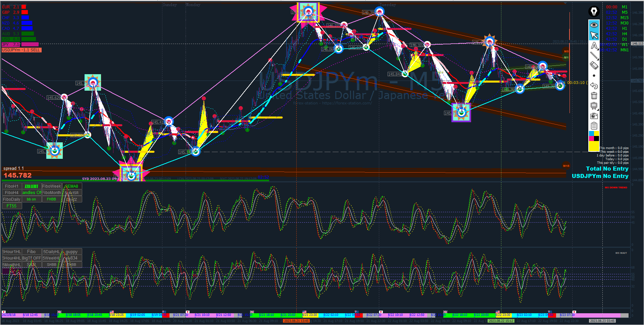Screen dimensions: 644x325
Task: Switch to the M1 timeframe
Action: click(x=625, y=7)
